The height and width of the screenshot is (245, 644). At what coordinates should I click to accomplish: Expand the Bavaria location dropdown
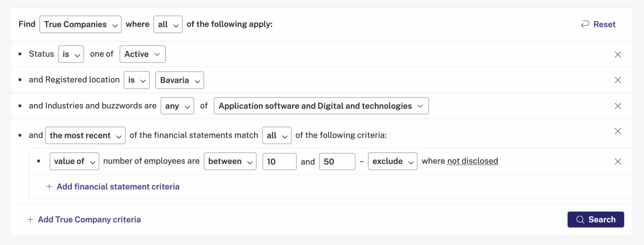coord(180,80)
